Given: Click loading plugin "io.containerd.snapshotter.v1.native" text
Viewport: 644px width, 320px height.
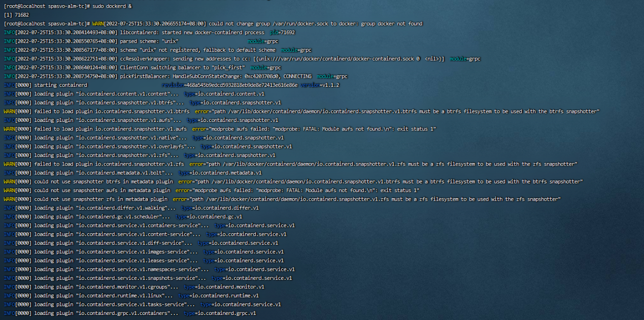Looking at the screenshot, I should pos(110,138).
